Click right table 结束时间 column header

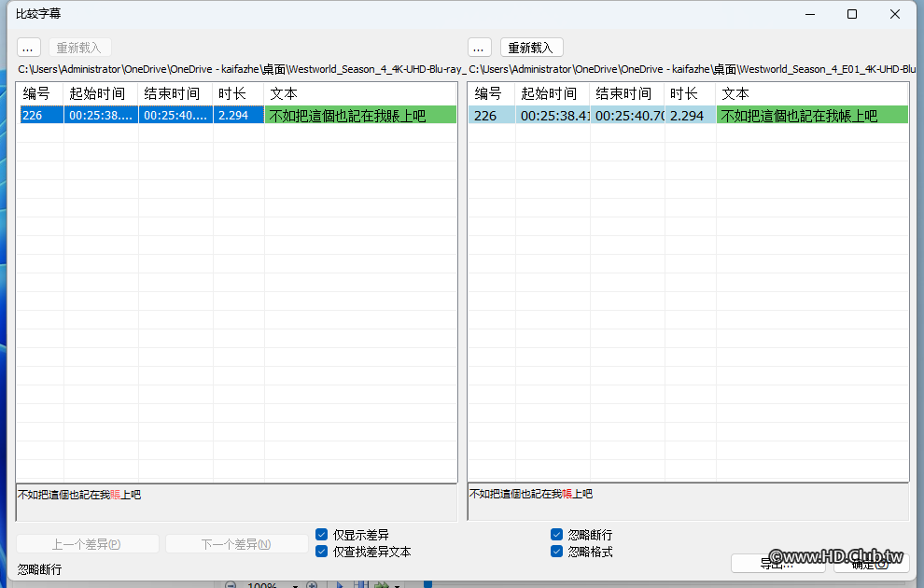click(627, 93)
